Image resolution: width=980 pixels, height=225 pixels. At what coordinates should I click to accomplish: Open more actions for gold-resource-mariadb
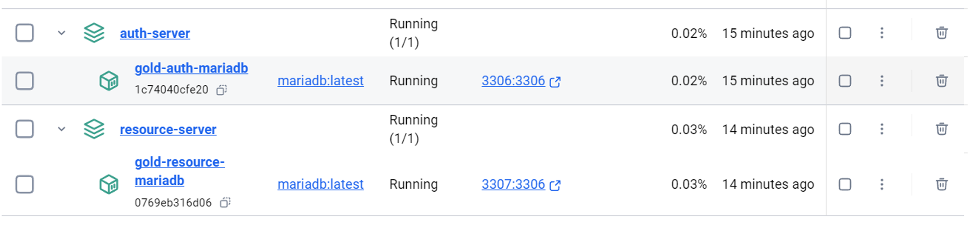(x=882, y=184)
